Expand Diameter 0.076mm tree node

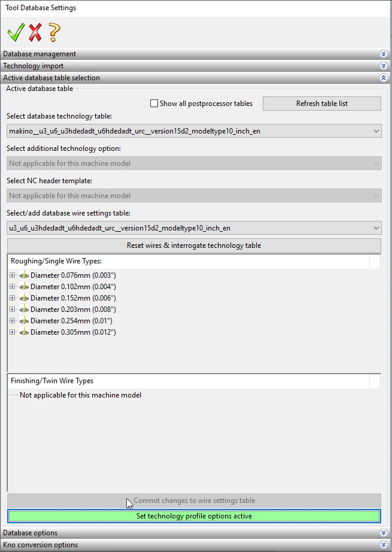[x=13, y=275]
